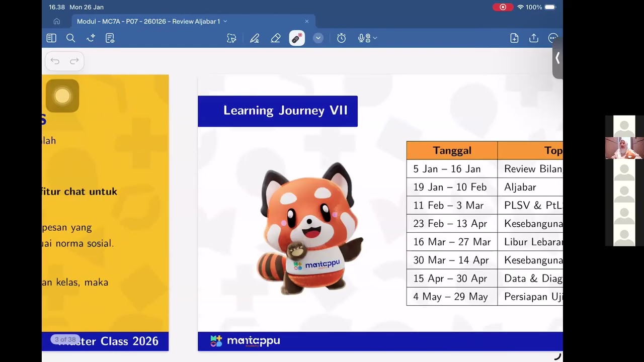644x362 pixels.
Task: Click the "fitur chat untuk" text on left slide
Action: pyautogui.click(x=80, y=192)
